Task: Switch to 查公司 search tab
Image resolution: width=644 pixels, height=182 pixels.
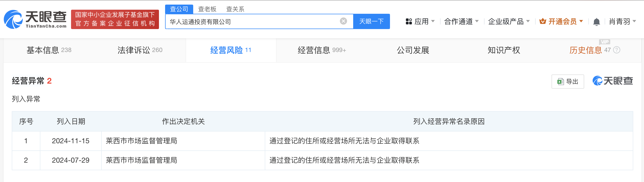Action: click(179, 9)
